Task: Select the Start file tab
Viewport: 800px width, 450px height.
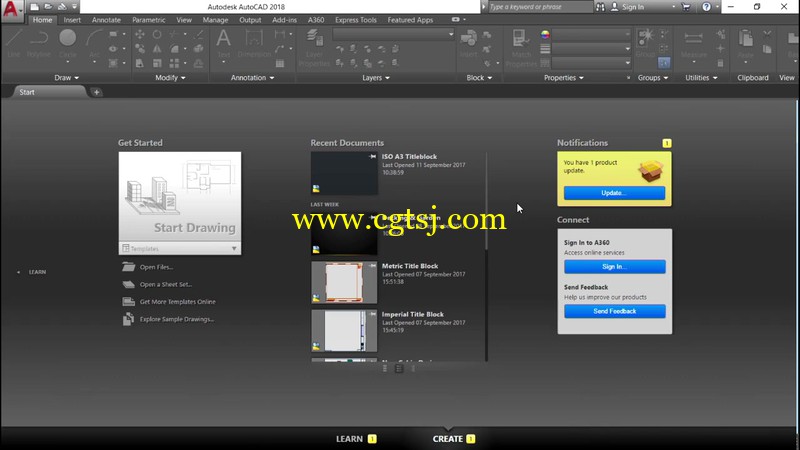Action: point(48,92)
